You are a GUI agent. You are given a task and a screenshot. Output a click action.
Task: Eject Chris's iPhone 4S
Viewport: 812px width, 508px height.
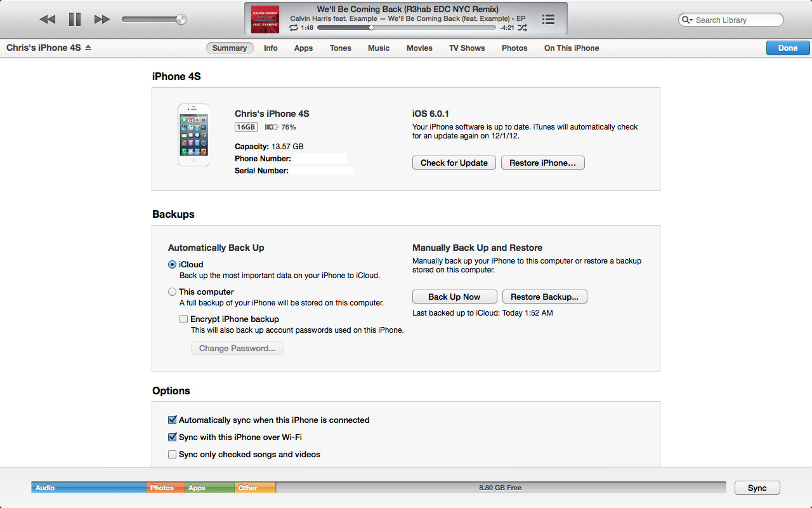88,48
